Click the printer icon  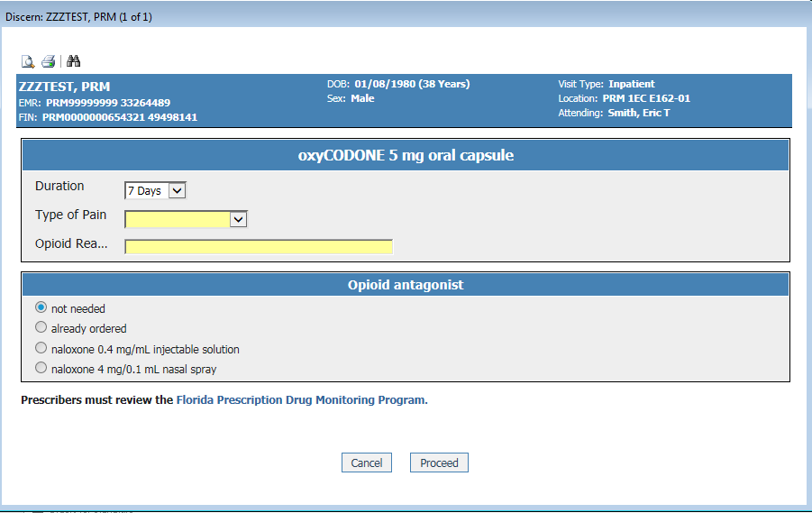click(x=48, y=61)
